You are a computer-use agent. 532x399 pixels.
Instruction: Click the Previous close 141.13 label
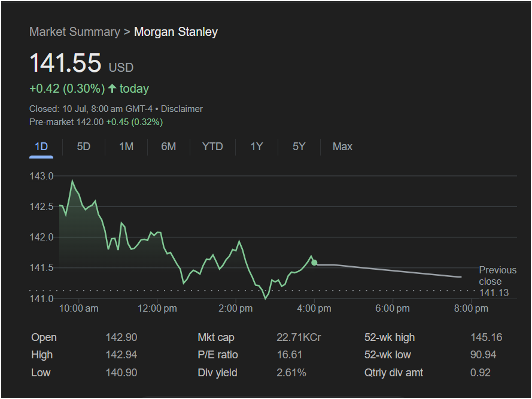tap(497, 281)
